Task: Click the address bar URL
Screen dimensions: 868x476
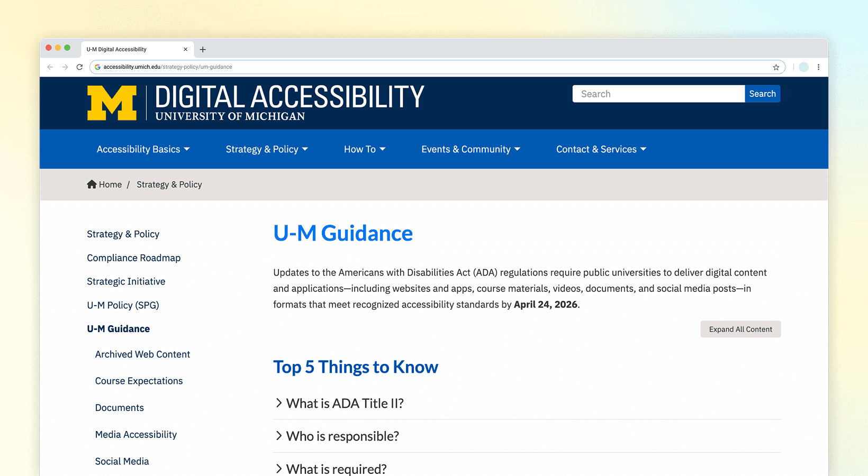Action: click(x=168, y=67)
